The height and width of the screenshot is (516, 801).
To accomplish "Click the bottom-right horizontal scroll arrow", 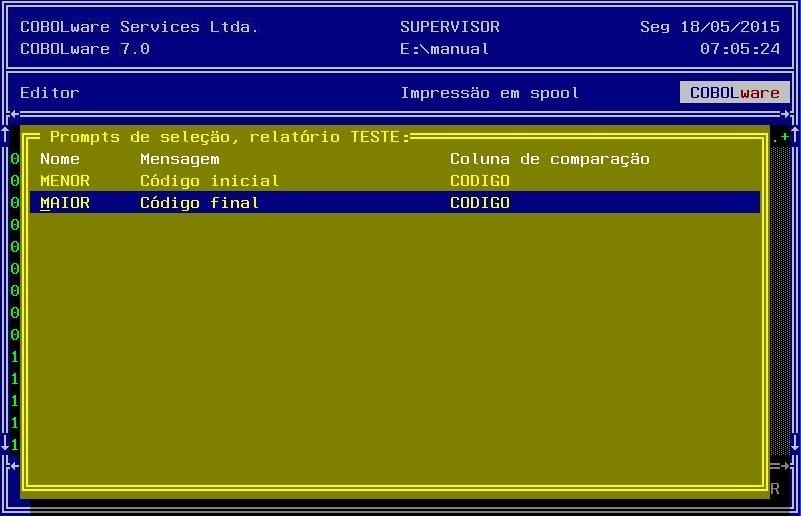I will pos(784,465).
